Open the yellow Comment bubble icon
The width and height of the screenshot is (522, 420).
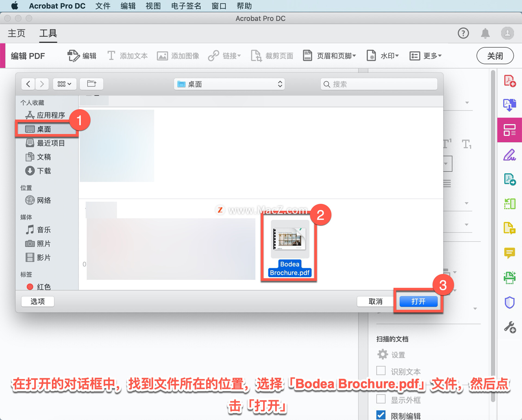pyautogui.click(x=509, y=253)
